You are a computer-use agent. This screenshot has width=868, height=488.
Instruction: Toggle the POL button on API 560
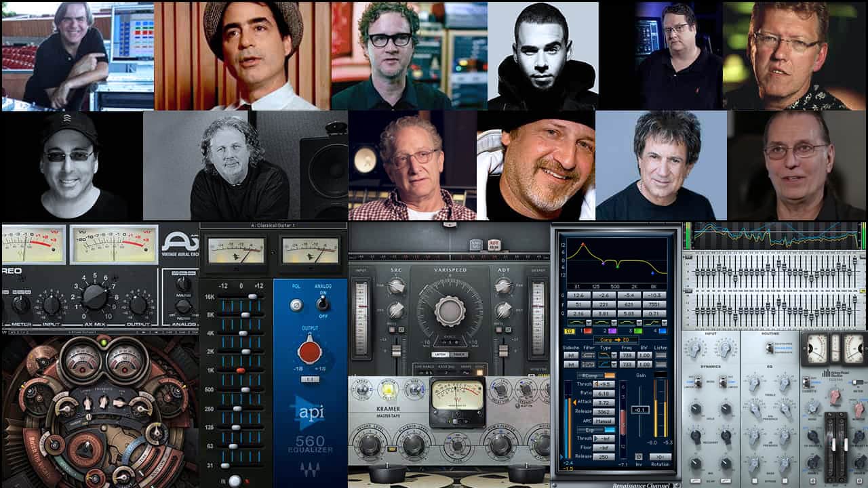(x=296, y=304)
